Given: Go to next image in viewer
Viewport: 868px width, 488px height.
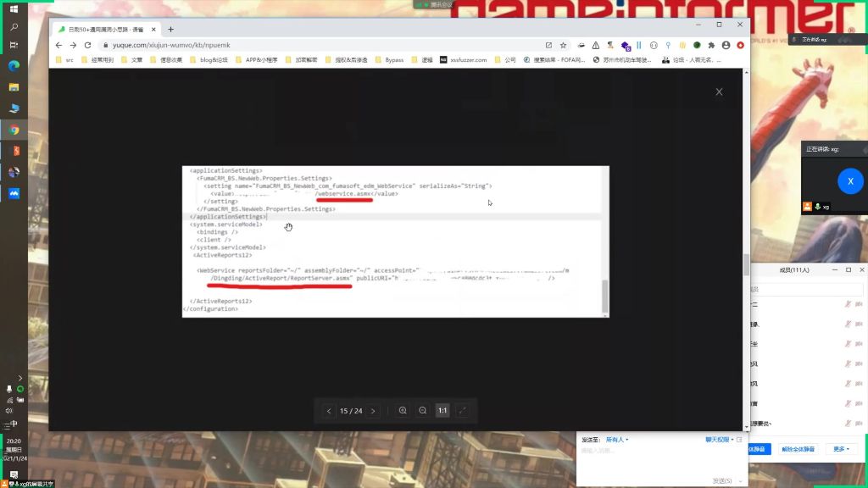Looking at the screenshot, I should coord(373,411).
